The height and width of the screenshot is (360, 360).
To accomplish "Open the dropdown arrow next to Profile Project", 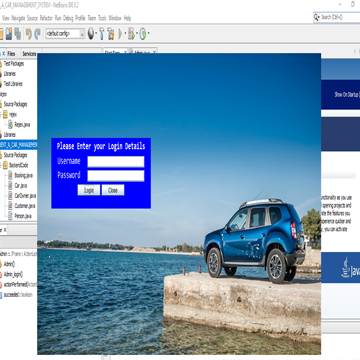I will (x=148, y=34).
